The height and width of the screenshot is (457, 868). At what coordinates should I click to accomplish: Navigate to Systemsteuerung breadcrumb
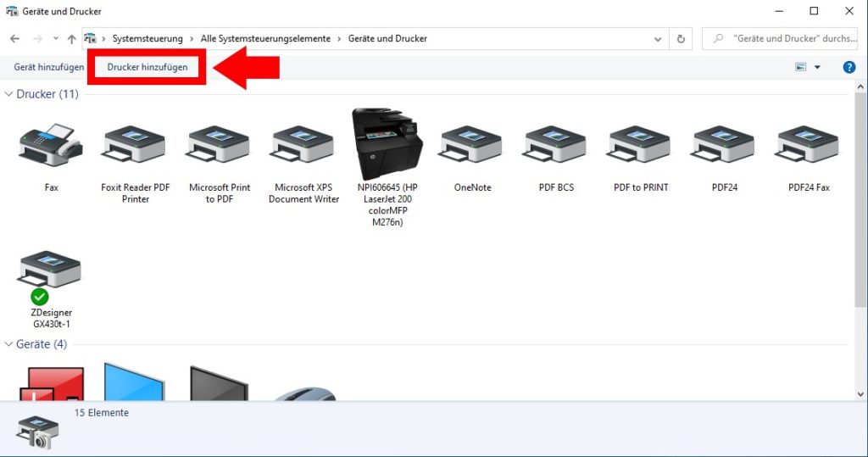[147, 39]
